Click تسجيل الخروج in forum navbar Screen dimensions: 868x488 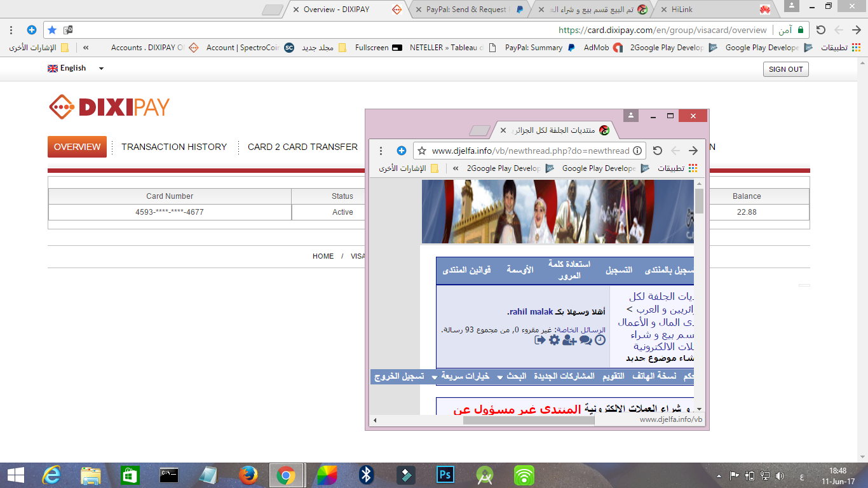point(399,376)
